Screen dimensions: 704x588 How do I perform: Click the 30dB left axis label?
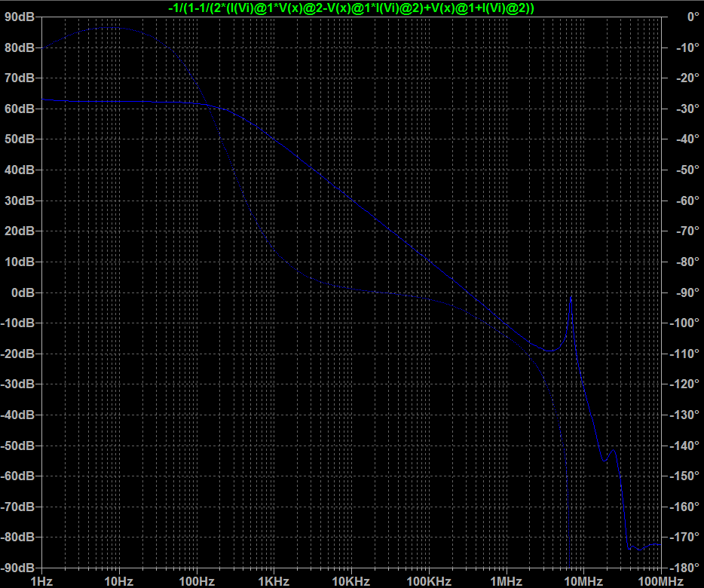[20, 201]
